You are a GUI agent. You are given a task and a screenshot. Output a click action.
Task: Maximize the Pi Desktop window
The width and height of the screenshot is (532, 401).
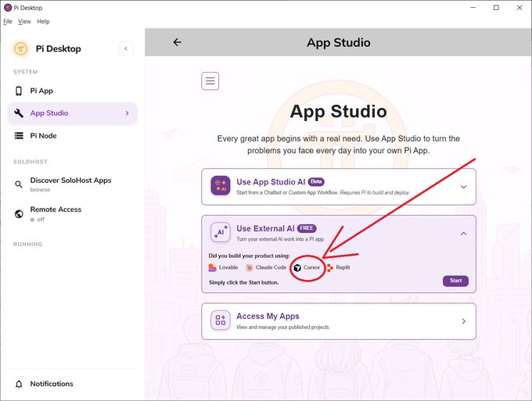[x=496, y=8]
